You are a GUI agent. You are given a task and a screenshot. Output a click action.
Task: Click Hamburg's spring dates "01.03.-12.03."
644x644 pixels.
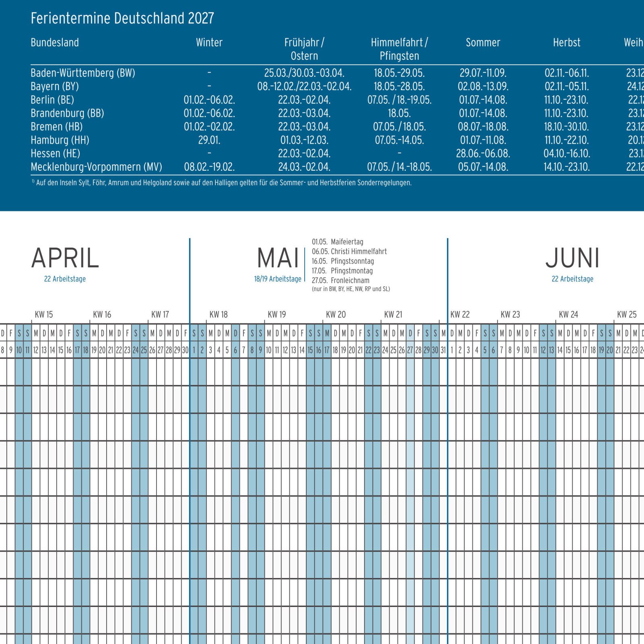(x=304, y=140)
